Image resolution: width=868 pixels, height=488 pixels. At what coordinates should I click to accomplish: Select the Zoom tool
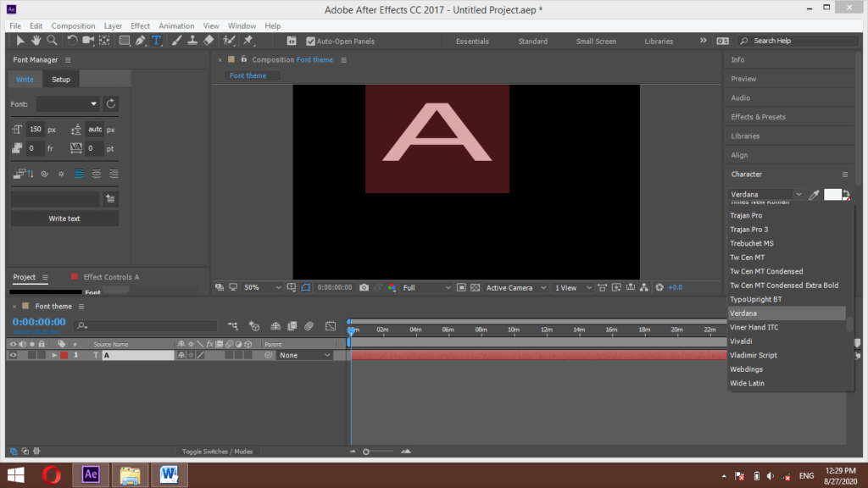click(x=53, y=41)
